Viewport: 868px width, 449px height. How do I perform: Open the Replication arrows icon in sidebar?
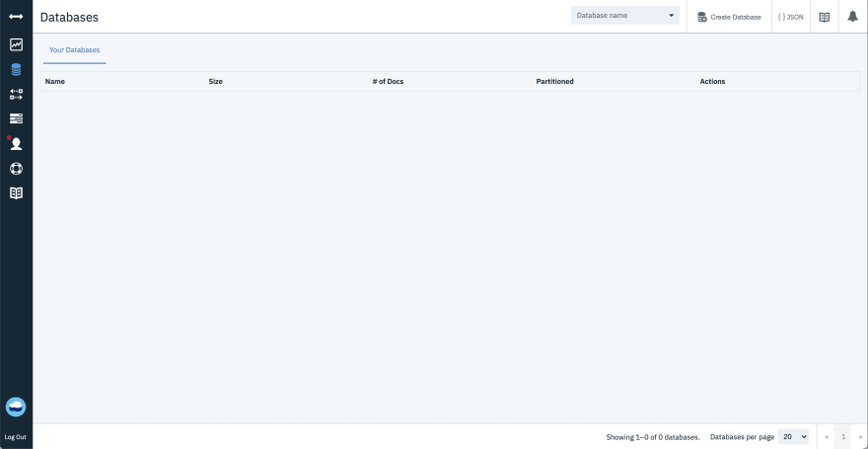16,95
